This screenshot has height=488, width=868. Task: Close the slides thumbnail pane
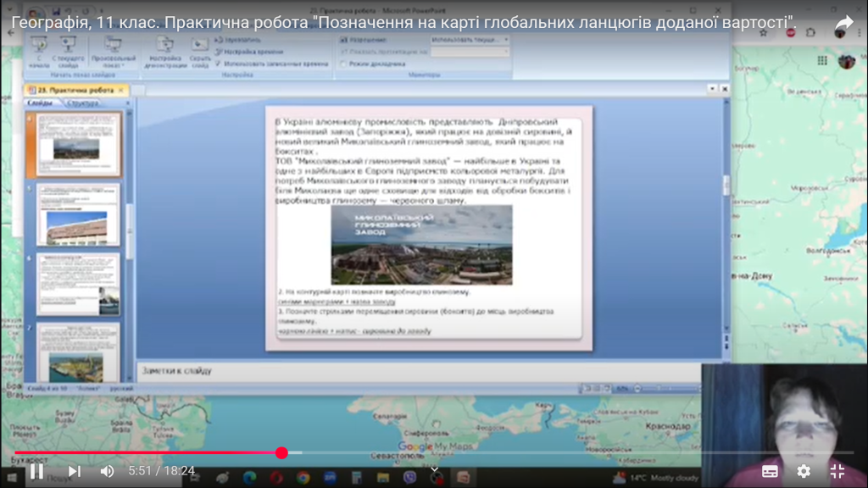pos(128,103)
